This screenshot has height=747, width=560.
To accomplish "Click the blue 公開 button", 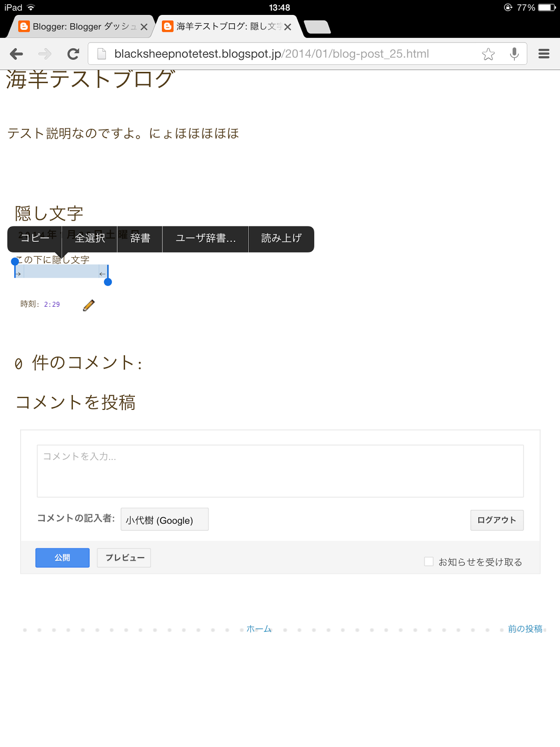I will pos(63,558).
